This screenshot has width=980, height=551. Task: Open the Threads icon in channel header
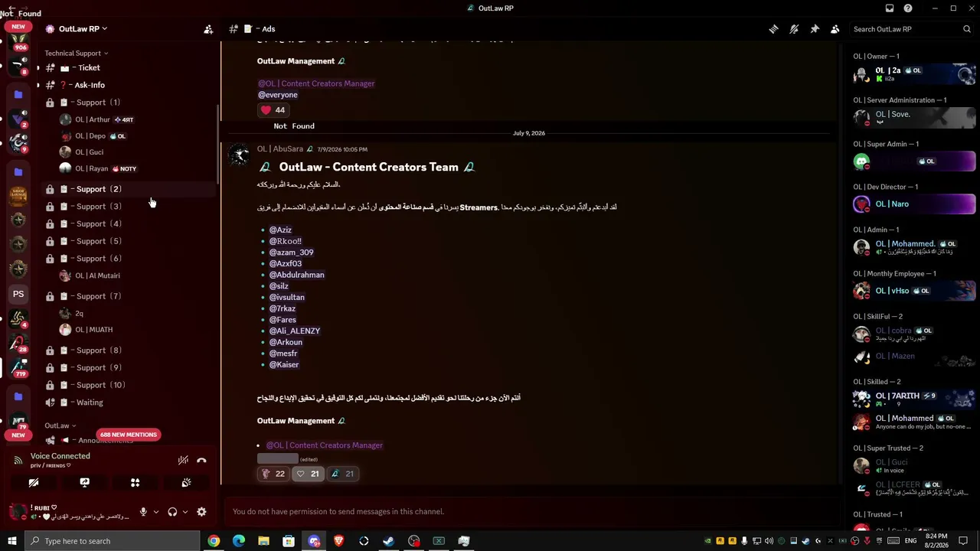[774, 29]
